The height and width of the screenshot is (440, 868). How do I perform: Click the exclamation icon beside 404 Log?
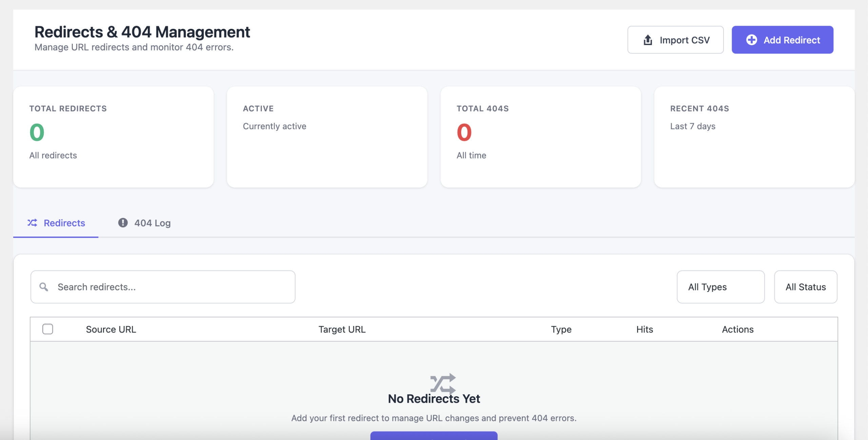tap(123, 223)
